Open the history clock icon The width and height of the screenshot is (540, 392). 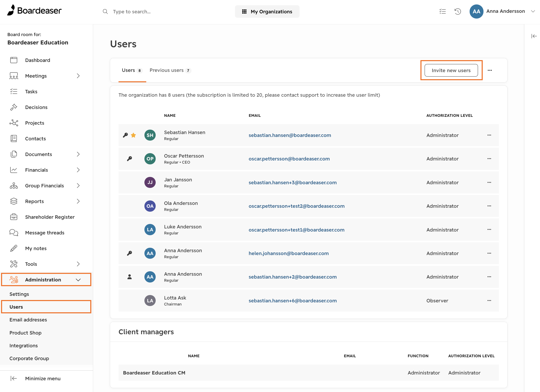[x=458, y=11]
